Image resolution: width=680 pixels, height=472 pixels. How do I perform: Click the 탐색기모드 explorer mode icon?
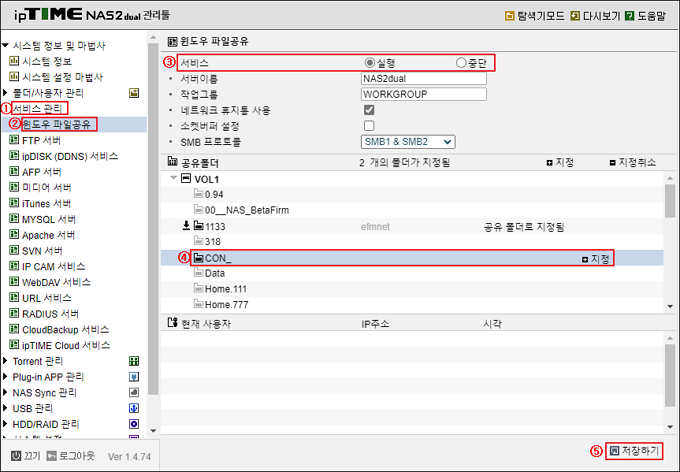click(x=510, y=16)
